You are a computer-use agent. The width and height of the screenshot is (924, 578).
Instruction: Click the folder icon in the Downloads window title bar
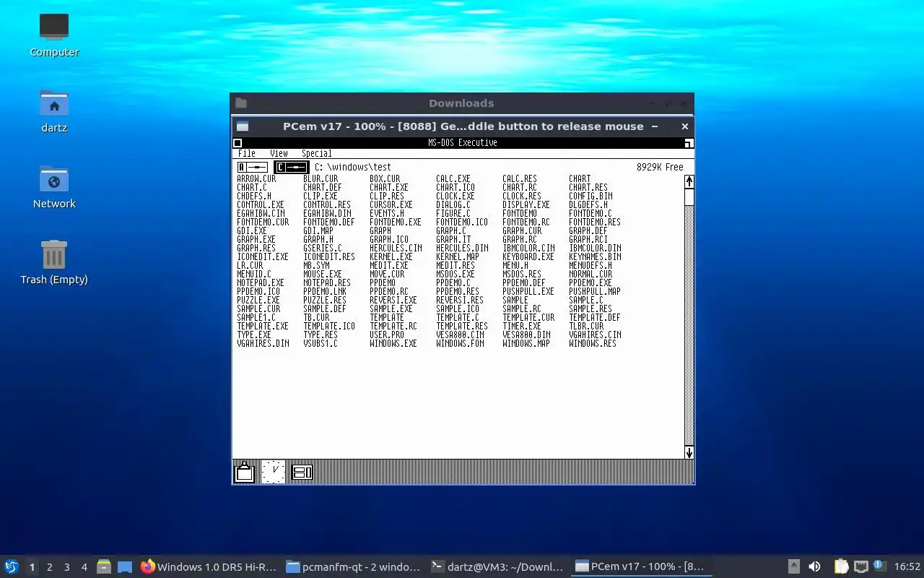241,103
